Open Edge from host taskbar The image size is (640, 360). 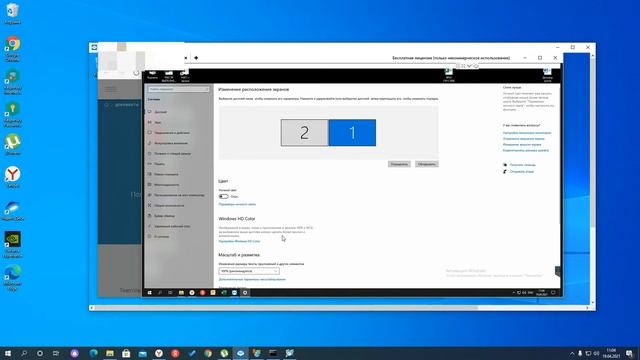pyautogui.click(x=93, y=353)
